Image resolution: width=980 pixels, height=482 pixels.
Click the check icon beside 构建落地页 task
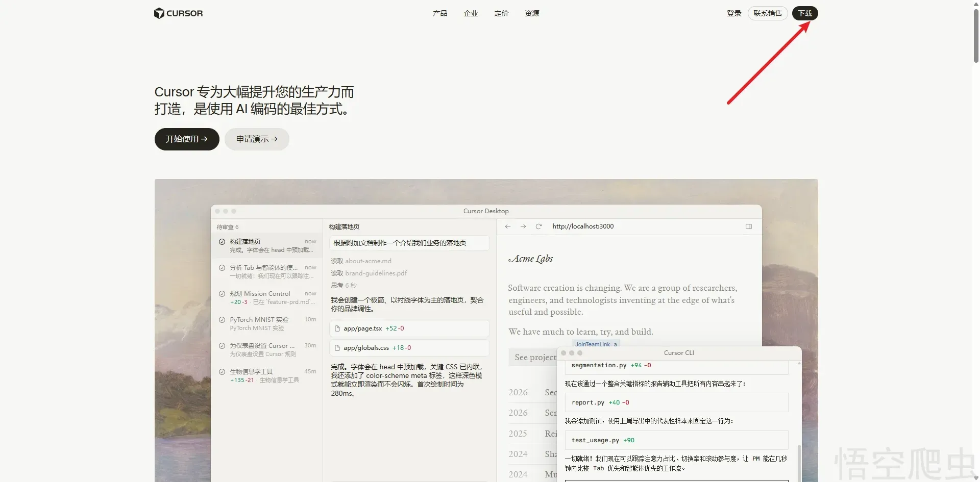click(222, 242)
